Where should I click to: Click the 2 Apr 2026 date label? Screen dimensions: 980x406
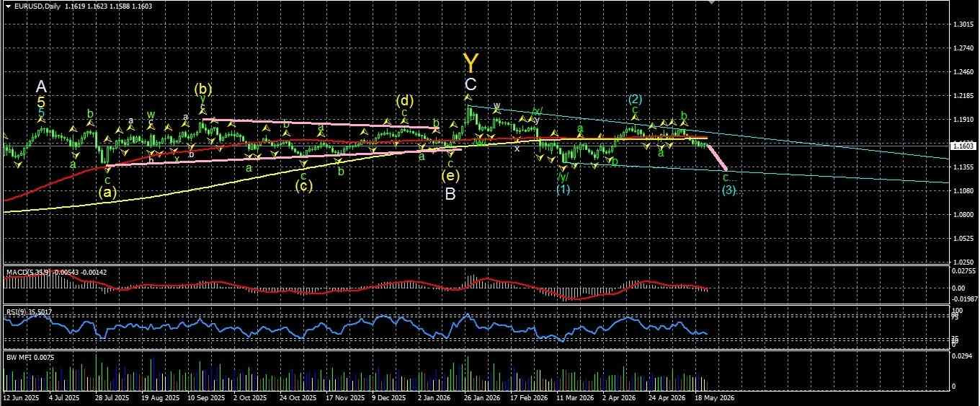[620, 397]
